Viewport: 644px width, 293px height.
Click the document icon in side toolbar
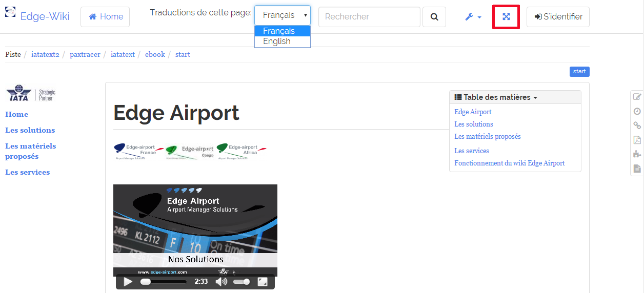(x=637, y=169)
